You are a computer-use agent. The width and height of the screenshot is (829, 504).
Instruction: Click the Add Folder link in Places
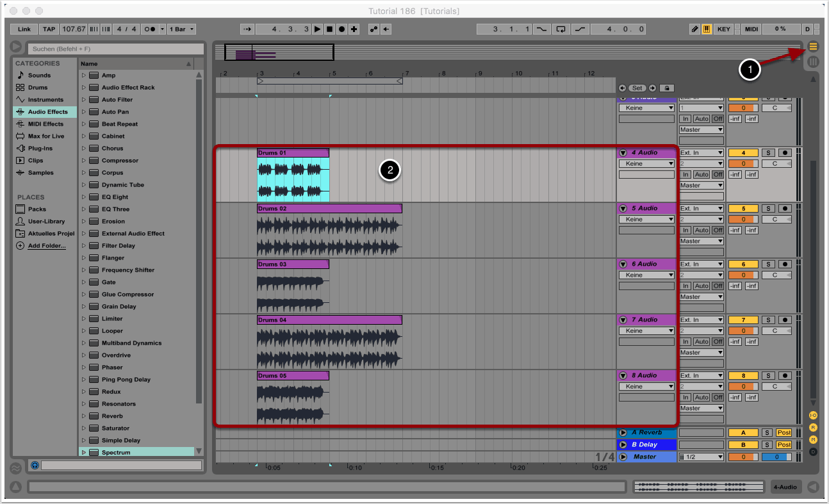[46, 246]
